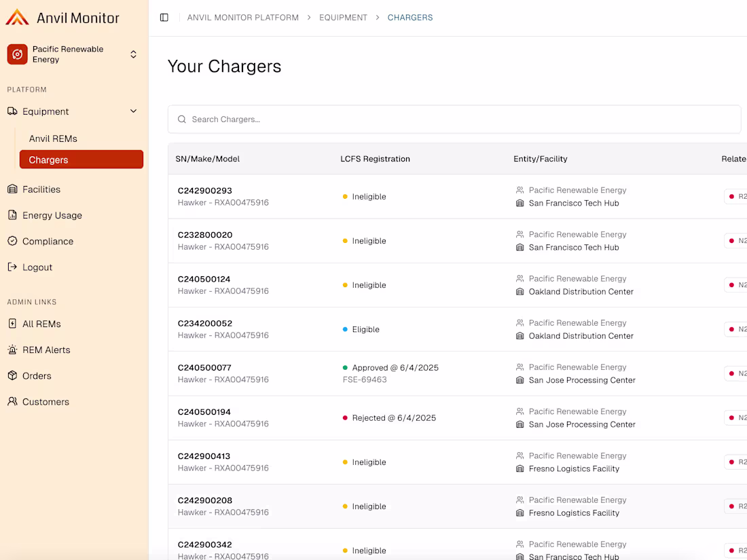Click the LCFS Registration column header
Screen dimensions: 747x560
(x=375, y=159)
